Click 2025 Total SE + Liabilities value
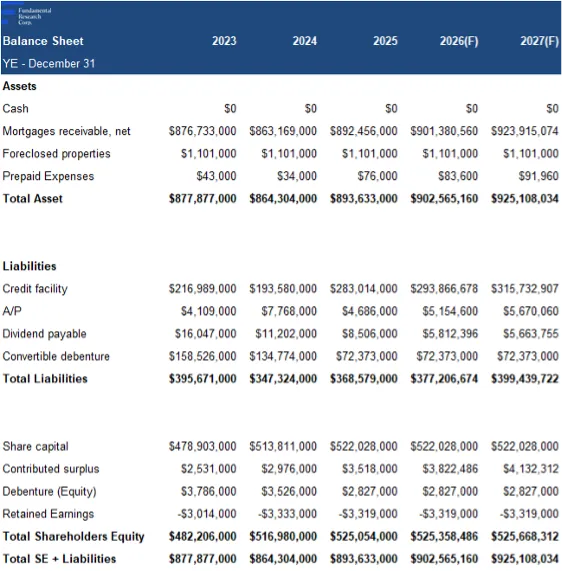The width and height of the screenshot is (562, 572). (x=363, y=559)
